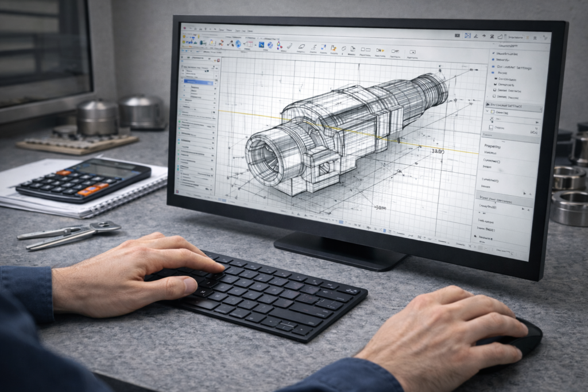Click the blue globe icon in the ribbon
This screenshot has height=392, width=588.
(x=238, y=43)
